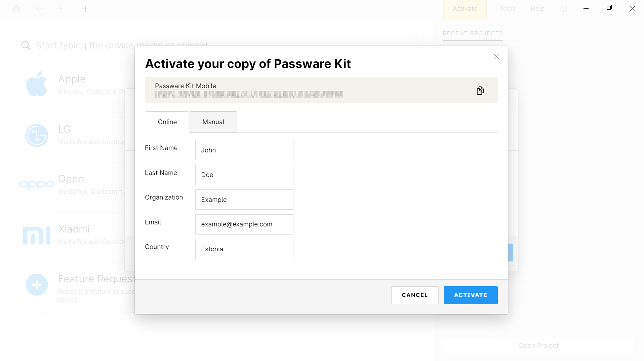Select the Online activation tab

pos(167,122)
